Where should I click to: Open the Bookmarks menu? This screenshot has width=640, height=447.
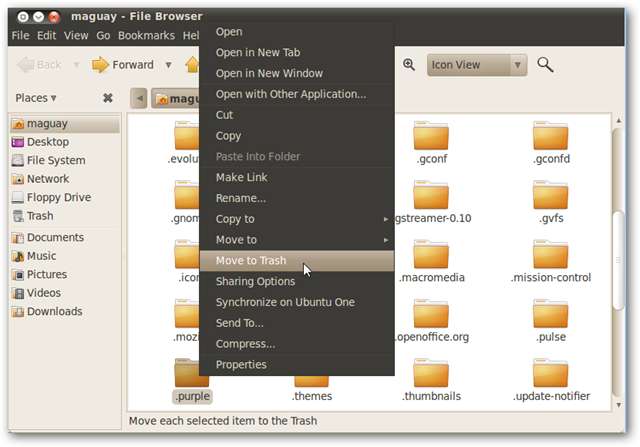point(147,36)
